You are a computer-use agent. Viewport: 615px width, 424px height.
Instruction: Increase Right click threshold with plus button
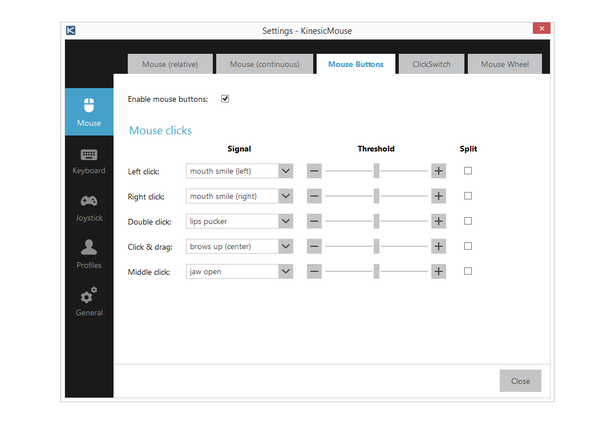coord(439,196)
